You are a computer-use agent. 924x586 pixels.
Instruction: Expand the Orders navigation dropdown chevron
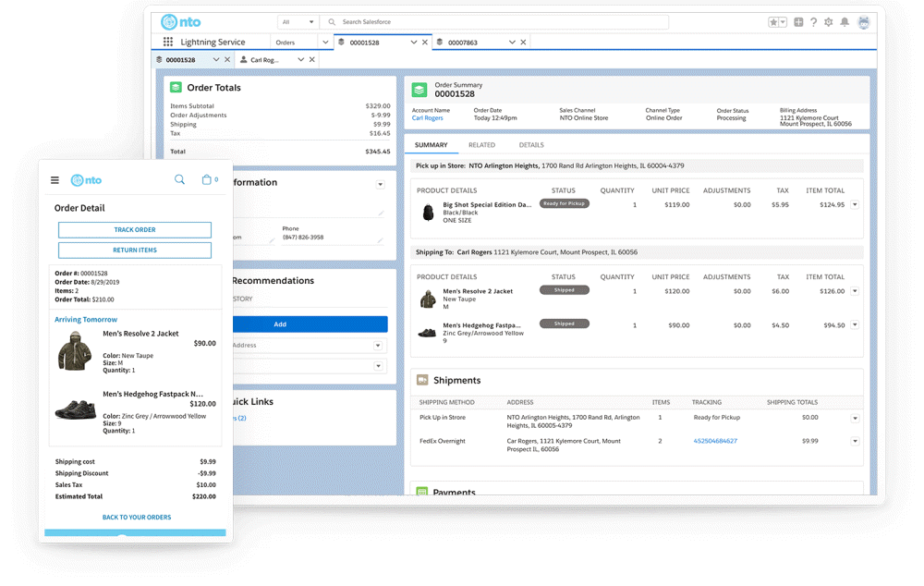[325, 42]
